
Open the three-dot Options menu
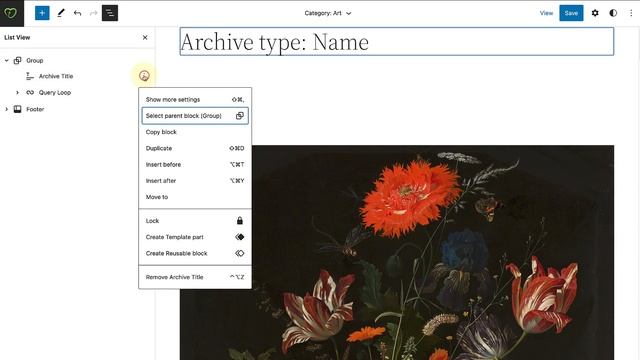tap(631, 13)
